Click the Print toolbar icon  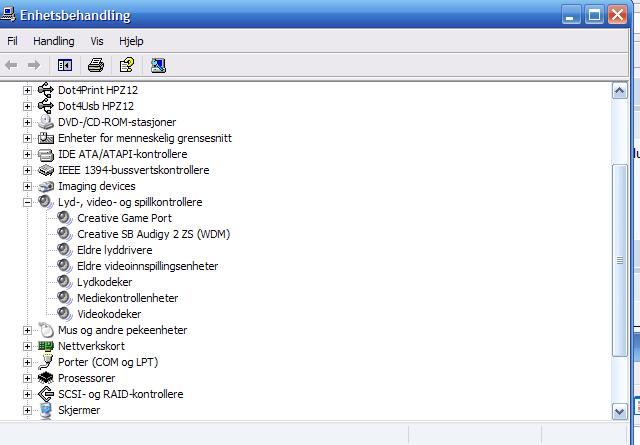(x=96, y=65)
